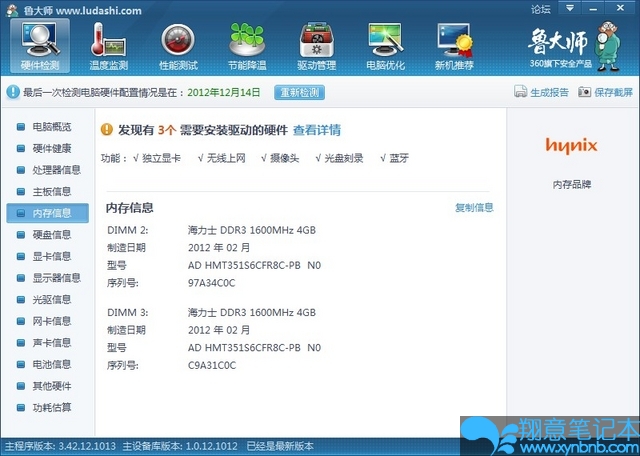Switch to 硬盘信息 disk info
This screenshot has height=456, width=640.
(x=51, y=235)
